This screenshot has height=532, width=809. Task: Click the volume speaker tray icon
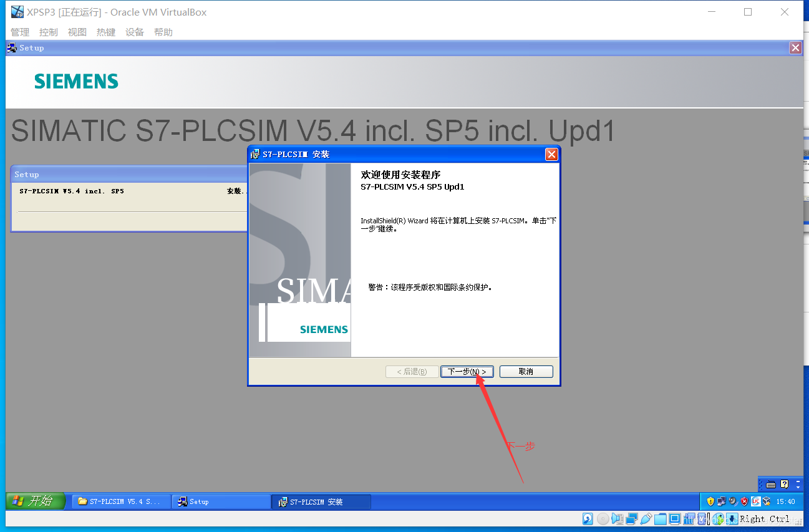click(734, 501)
